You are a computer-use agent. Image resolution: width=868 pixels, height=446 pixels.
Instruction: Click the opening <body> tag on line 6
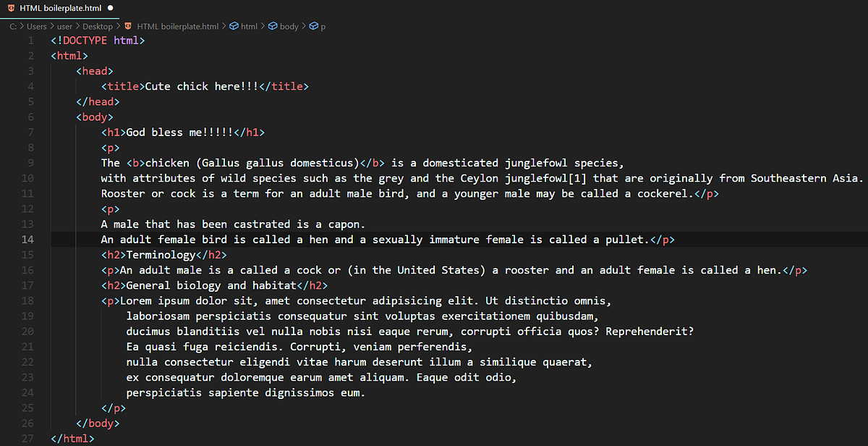click(x=95, y=117)
